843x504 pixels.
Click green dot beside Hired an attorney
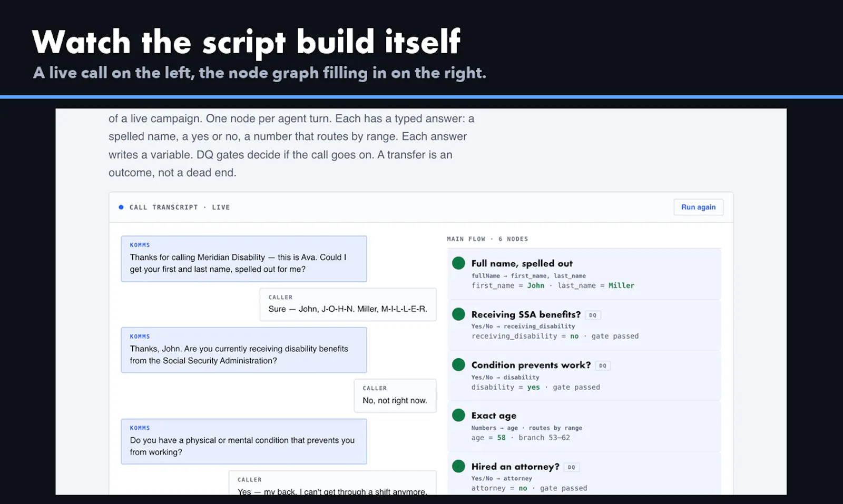pyautogui.click(x=458, y=466)
